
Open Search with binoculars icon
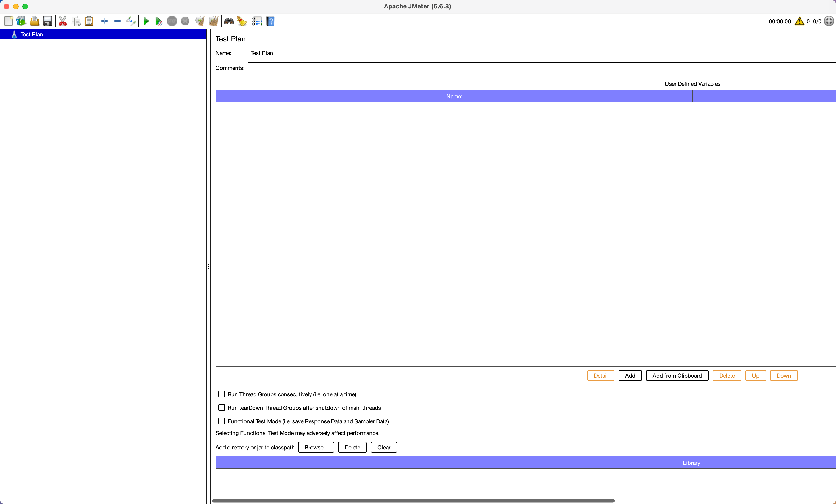[229, 21]
